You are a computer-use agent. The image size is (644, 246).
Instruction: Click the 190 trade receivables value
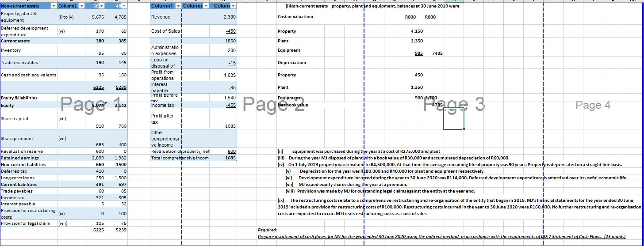click(94, 63)
